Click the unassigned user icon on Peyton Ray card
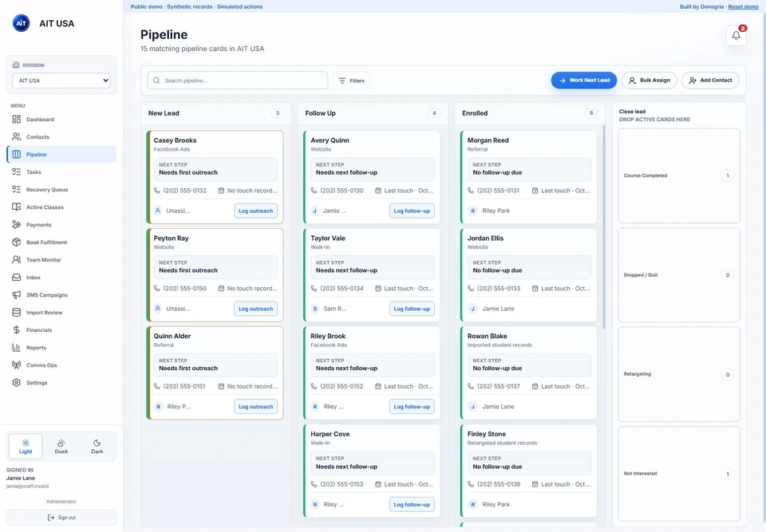The width and height of the screenshot is (766, 532). [x=158, y=309]
